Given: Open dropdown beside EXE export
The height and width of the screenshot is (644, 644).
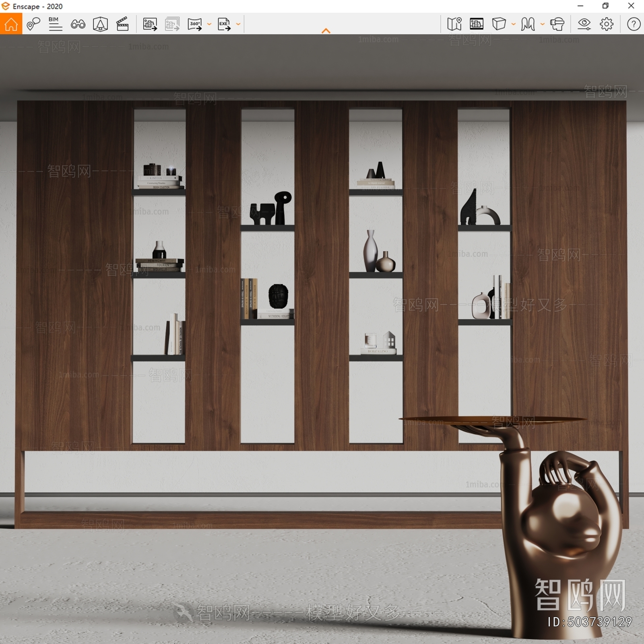Looking at the screenshot, I should (x=238, y=24).
